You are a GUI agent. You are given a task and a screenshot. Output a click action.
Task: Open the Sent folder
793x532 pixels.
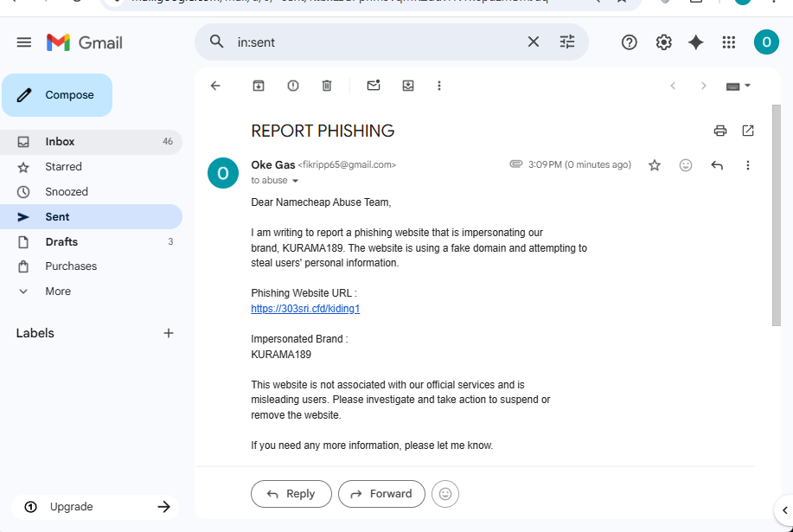[91, 217]
